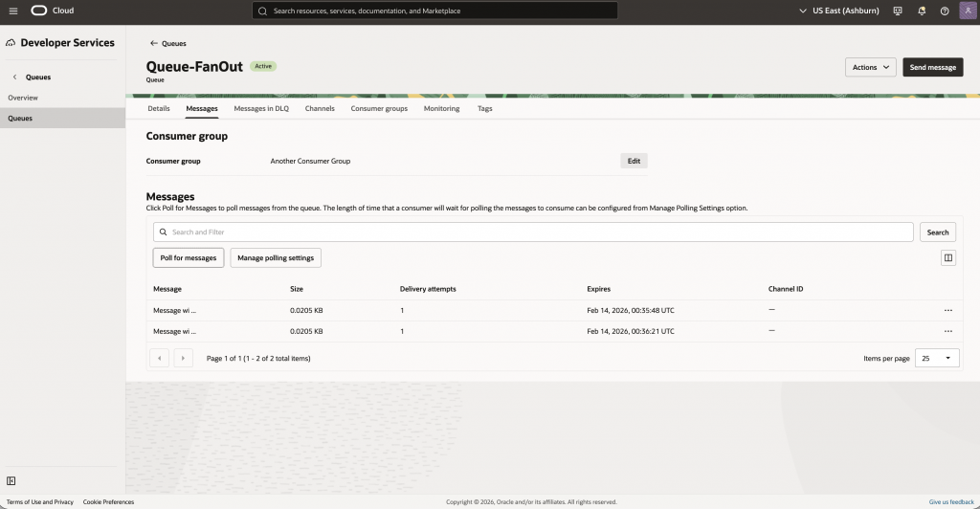Click 'Feb 14, 2026, 00:36:21 UTC' cell
Image resolution: width=980 pixels, height=509 pixels.
630,332
